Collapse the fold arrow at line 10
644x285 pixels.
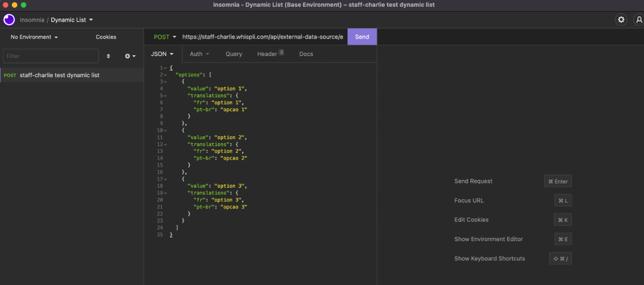(166, 130)
